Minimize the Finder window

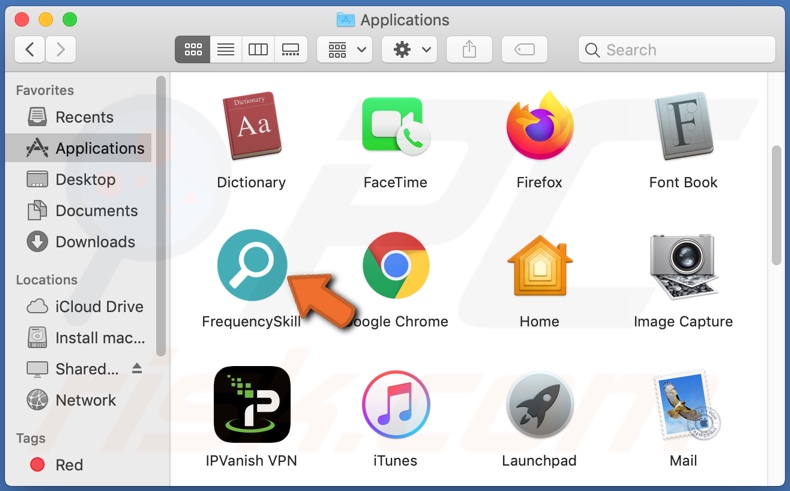[x=46, y=20]
